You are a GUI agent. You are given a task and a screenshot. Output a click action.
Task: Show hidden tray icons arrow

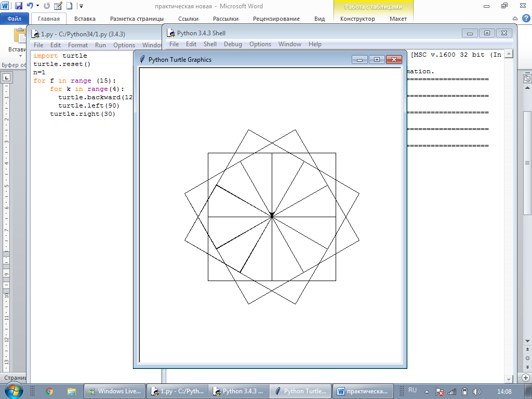pyautogui.click(x=427, y=392)
